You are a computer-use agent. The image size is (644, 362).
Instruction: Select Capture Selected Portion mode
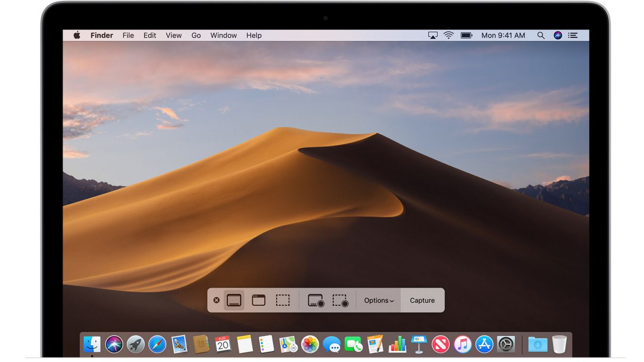coord(283,300)
